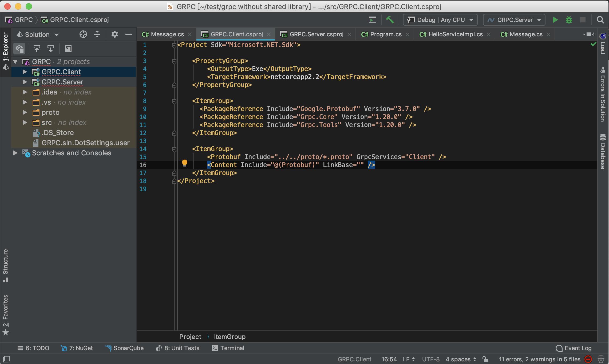Expand the proto folder

25,112
